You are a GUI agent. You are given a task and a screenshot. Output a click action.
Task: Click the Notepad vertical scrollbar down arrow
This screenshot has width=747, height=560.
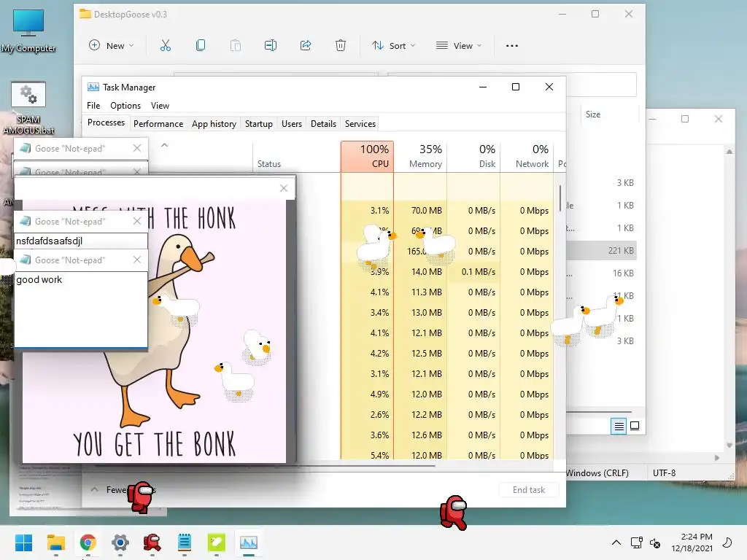(729, 446)
